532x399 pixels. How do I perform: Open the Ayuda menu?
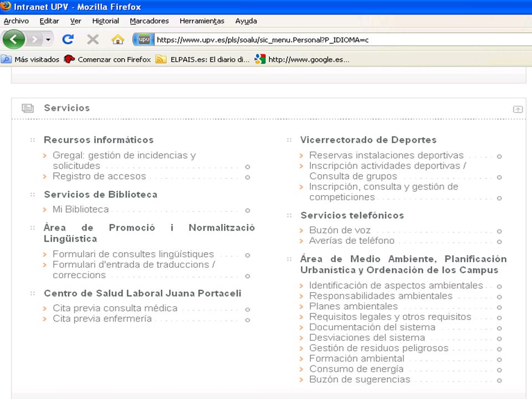tap(246, 21)
